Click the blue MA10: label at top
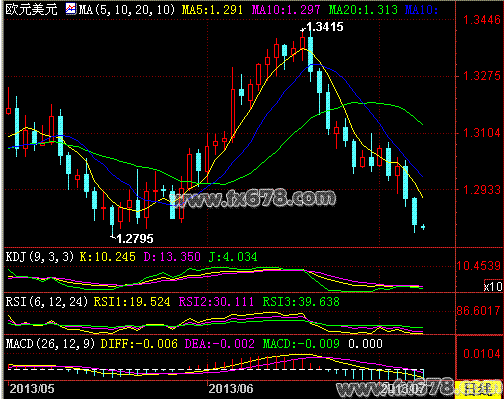 click(x=421, y=9)
